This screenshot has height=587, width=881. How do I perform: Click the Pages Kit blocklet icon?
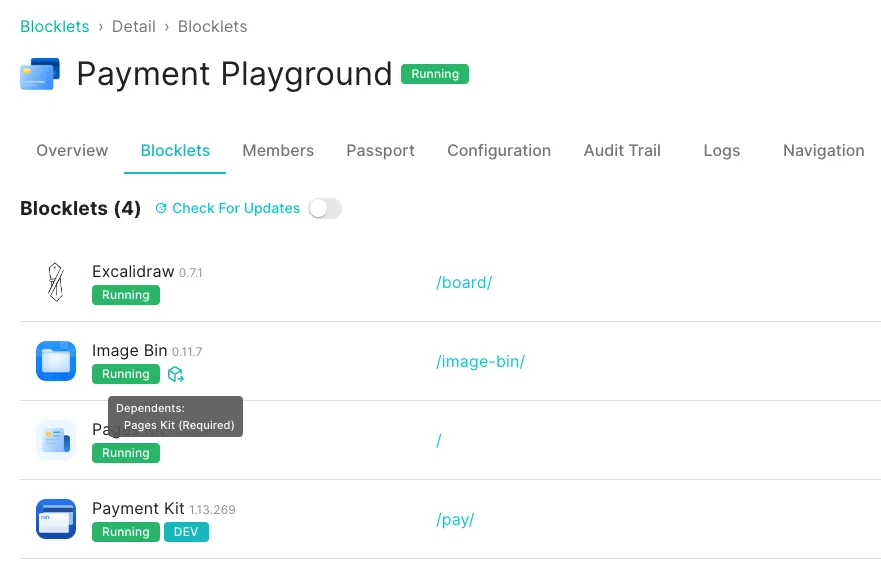click(56, 440)
